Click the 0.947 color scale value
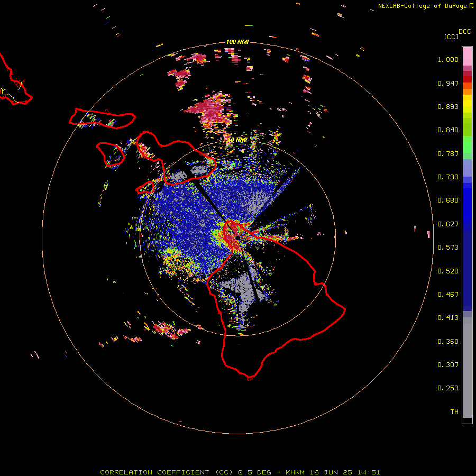 click(x=448, y=83)
